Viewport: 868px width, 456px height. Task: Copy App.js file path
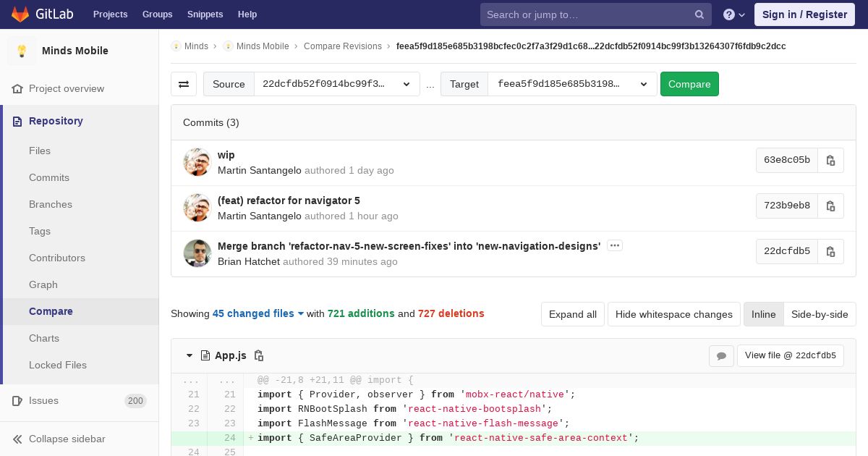tap(259, 355)
